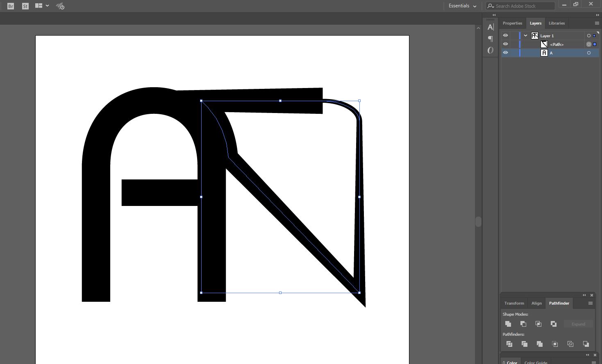Select the Pathfinder tab

(x=559, y=303)
